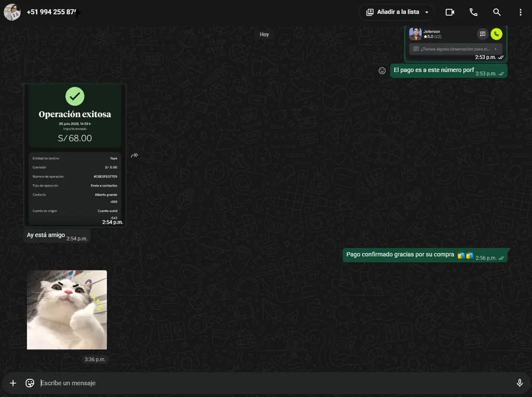Open the emoji and sticker picker
This screenshot has height=397, width=532.
coord(30,383)
